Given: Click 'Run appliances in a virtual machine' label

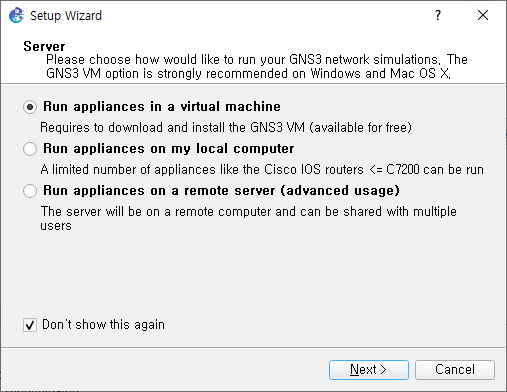Looking at the screenshot, I should (x=162, y=107).
